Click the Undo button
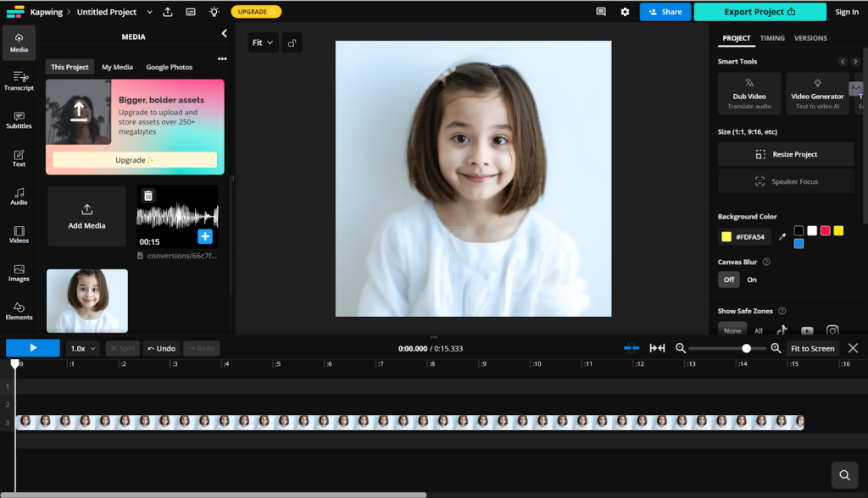868x498 pixels. point(161,348)
